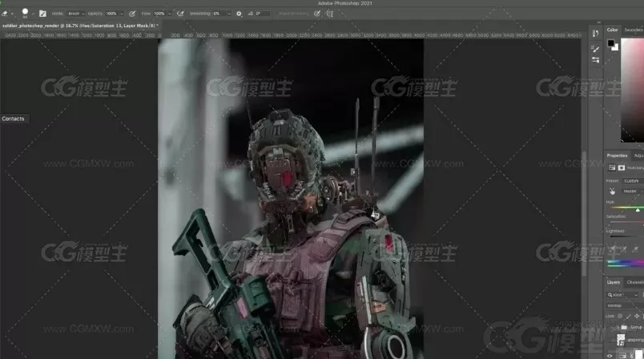Switch to the Swatches tab

(634, 30)
